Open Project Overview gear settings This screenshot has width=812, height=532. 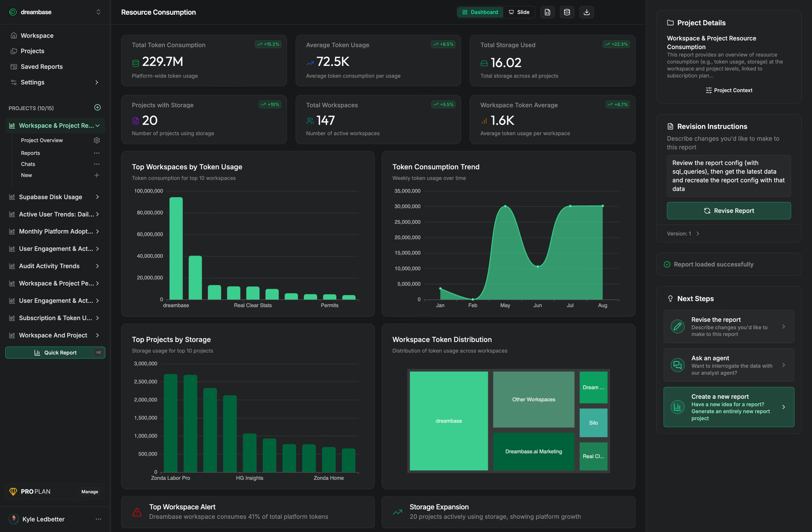point(97,140)
